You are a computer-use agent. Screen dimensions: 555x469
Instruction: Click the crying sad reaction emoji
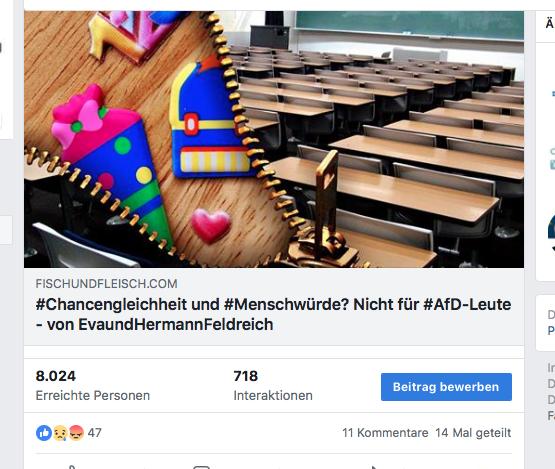click(60, 433)
